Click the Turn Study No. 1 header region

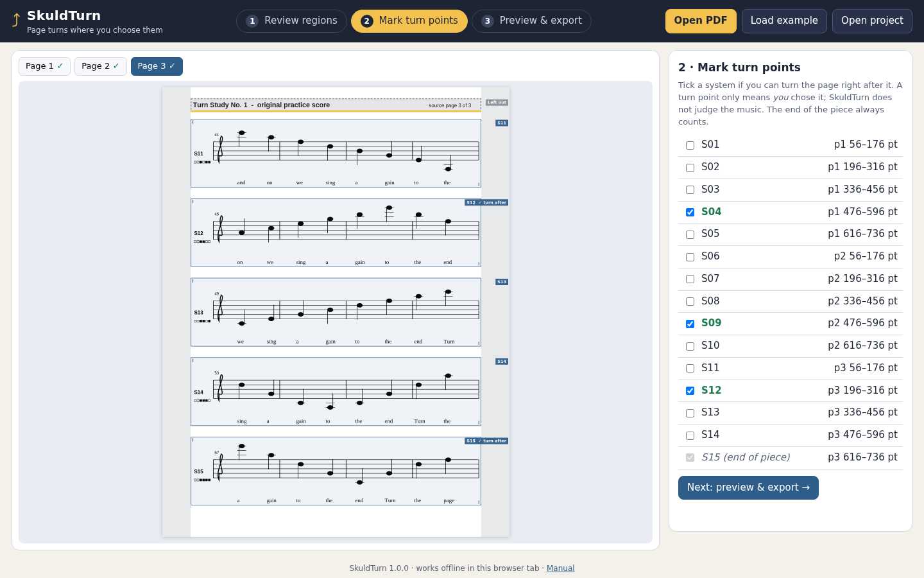point(336,105)
